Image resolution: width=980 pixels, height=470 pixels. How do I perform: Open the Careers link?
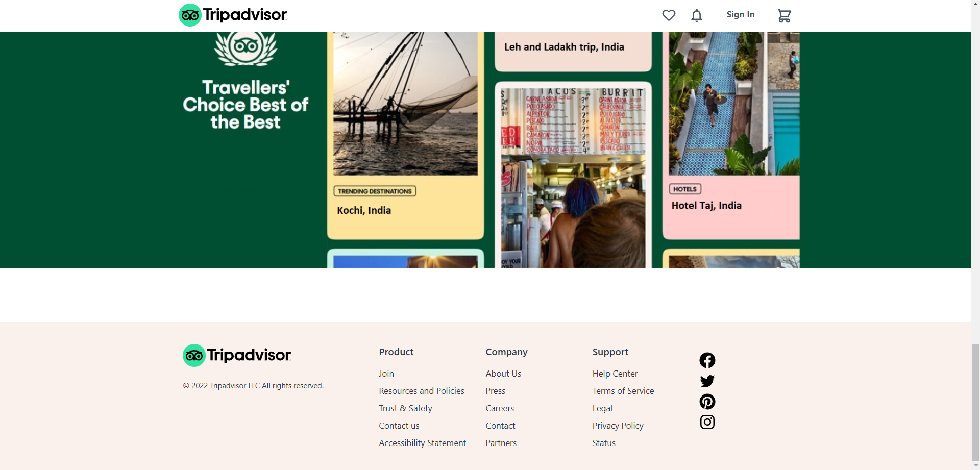(x=500, y=408)
